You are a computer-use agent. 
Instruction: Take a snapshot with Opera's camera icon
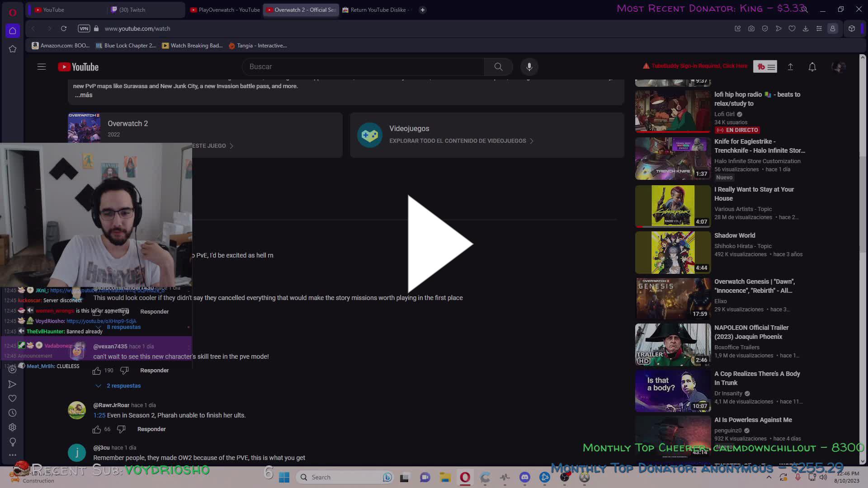(x=751, y=28)
